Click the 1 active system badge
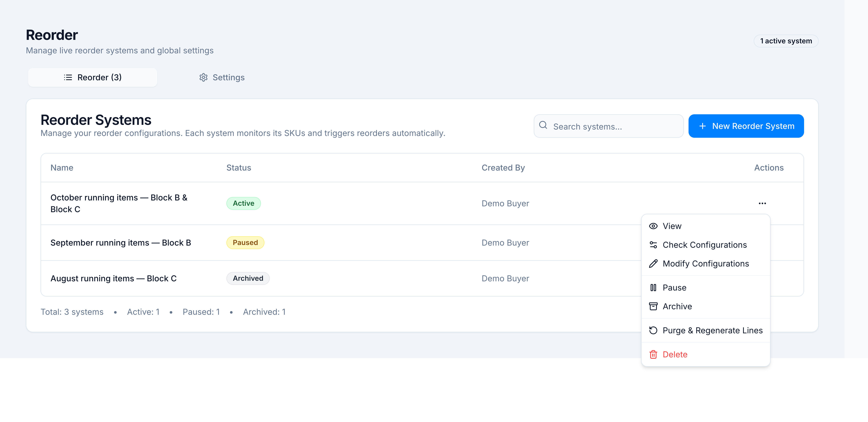The width and height of the screenshot is (868, 422). coord(786,41)
